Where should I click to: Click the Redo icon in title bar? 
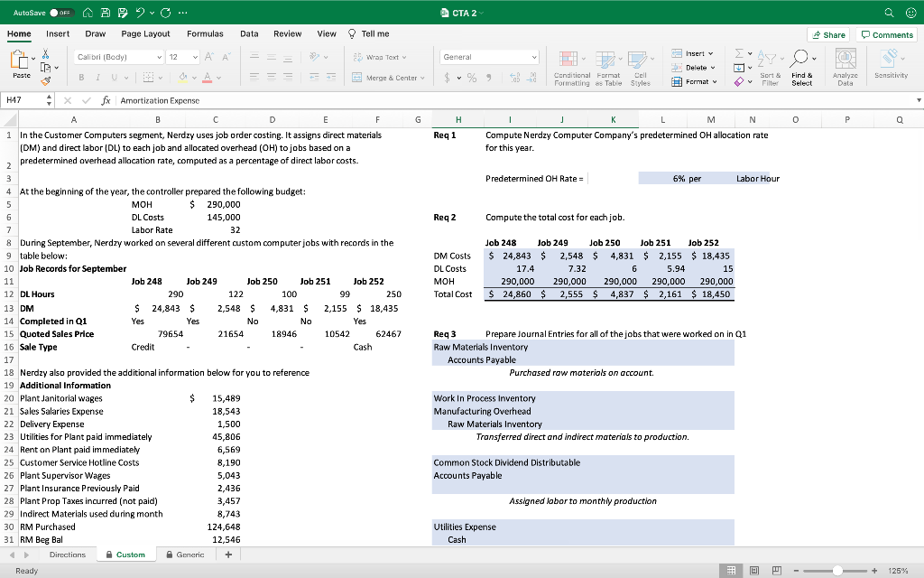(166, 13)
